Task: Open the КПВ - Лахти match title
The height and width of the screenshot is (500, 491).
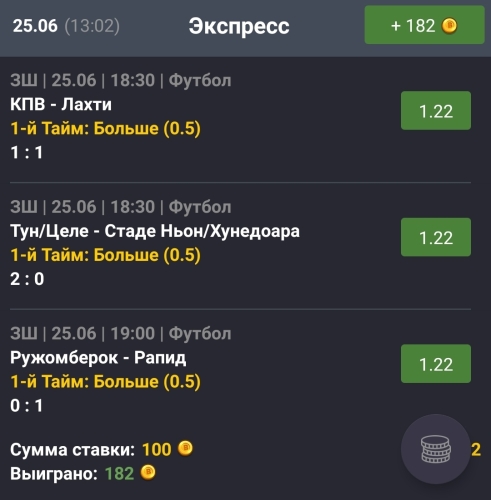Action: [x=61, y=104]
